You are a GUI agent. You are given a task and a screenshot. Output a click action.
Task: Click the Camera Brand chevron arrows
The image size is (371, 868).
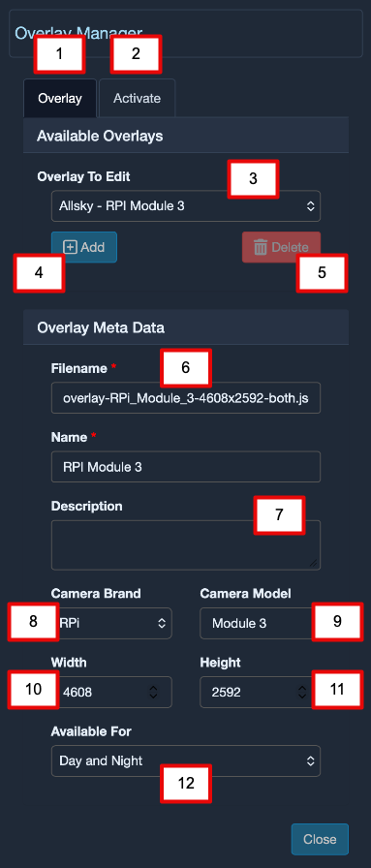[x=162, y=623]
